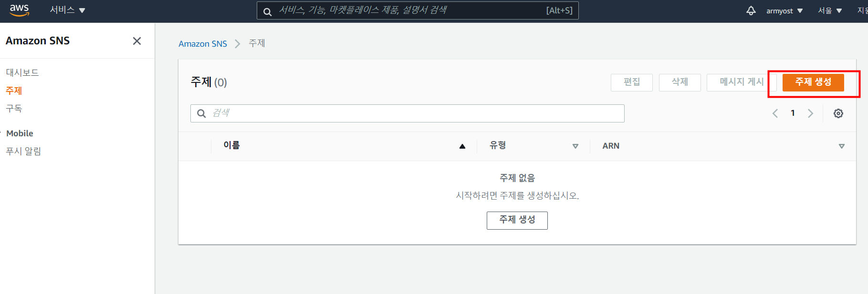Expand the 서비스 services dropdown
This screenshot has width=868, height=294.
coord(67,10)
